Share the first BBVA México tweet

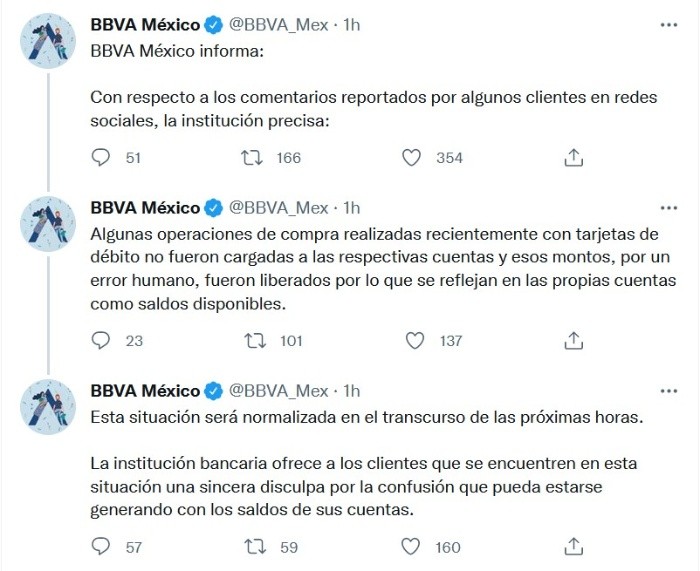(x=574, y=157)
